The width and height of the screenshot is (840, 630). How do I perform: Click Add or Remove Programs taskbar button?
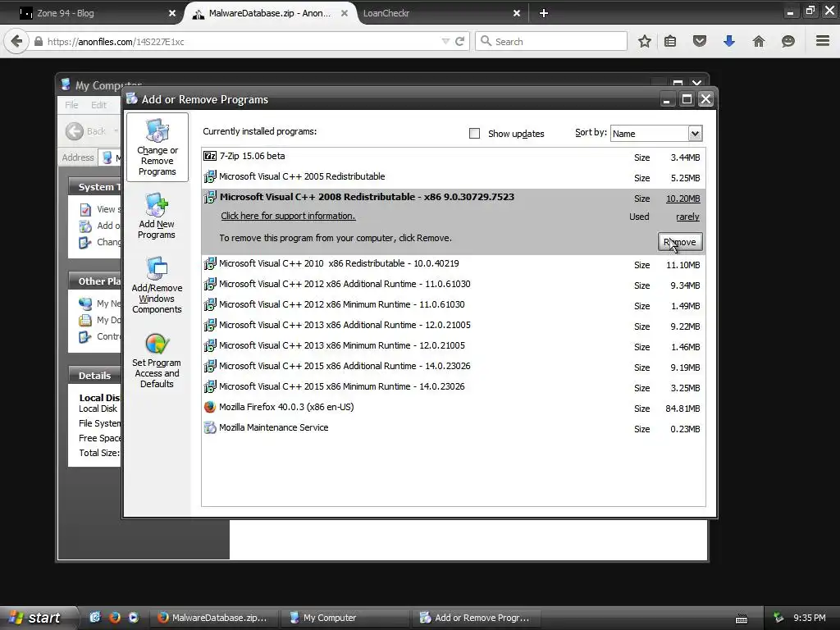(x=476, y=618)
